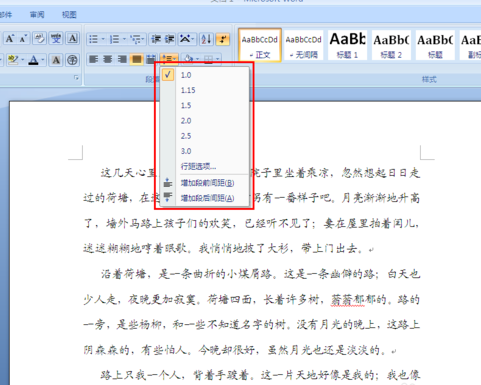Align text to the right

122,59
